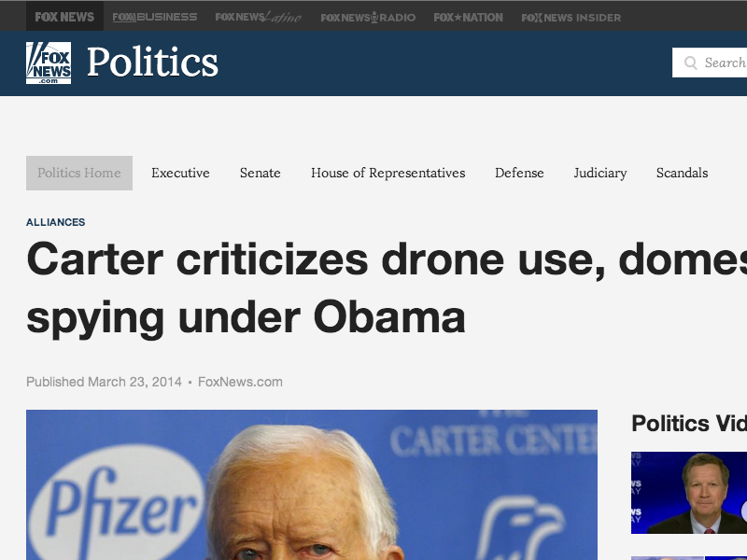The height and width of the screenshot is (560, 747).
Task: Play the Politics video thumbnail
Action: [689, 493]
